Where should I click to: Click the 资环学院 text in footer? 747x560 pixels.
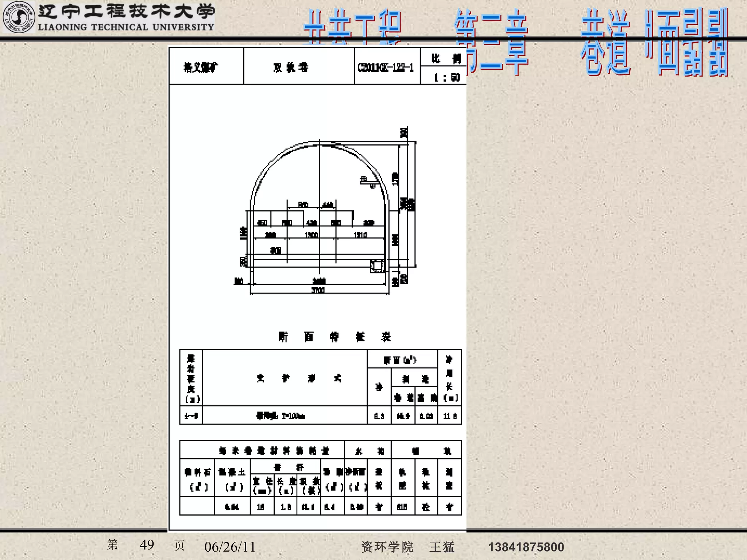point(387,547)
